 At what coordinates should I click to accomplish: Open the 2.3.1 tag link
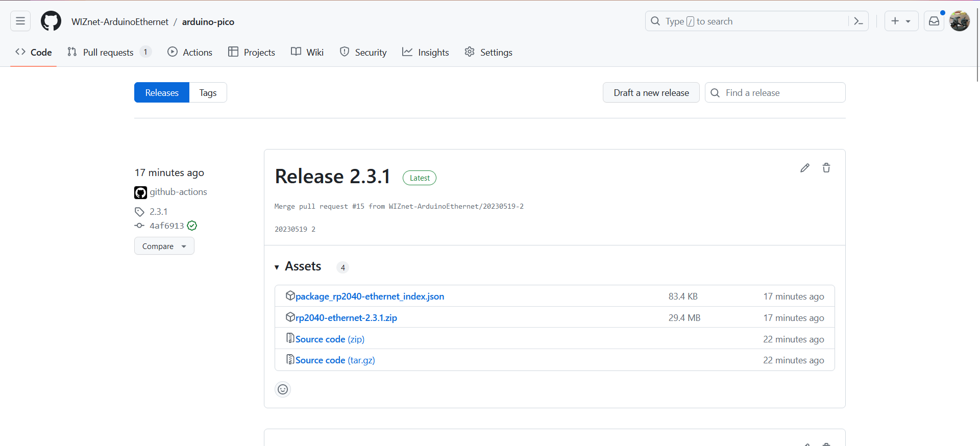pyautogui.click(x=159, y=212)
